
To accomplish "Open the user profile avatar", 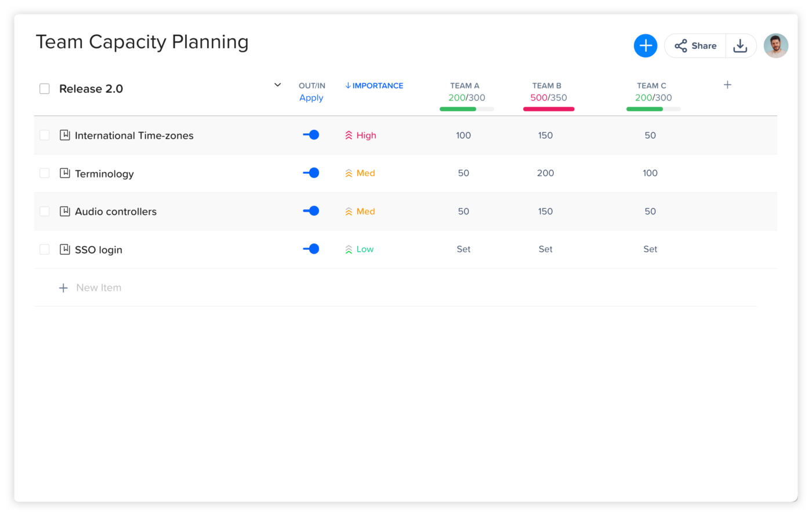I will click(775, 46).
